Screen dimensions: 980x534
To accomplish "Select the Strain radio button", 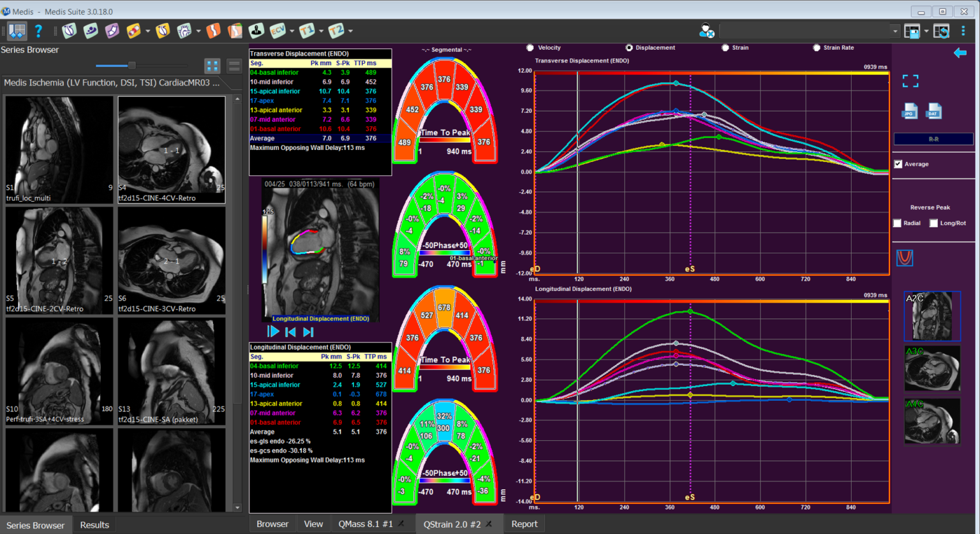I will click(725, 48).
